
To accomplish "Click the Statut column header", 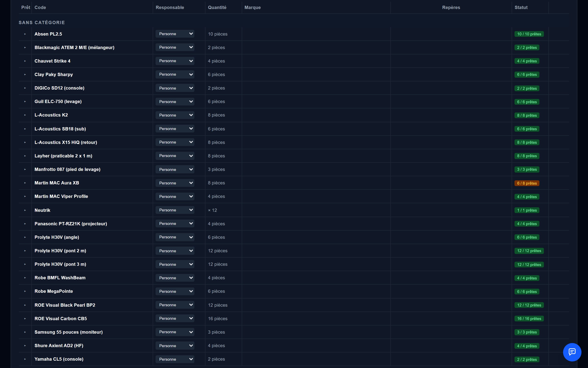I will coord(521,8).
